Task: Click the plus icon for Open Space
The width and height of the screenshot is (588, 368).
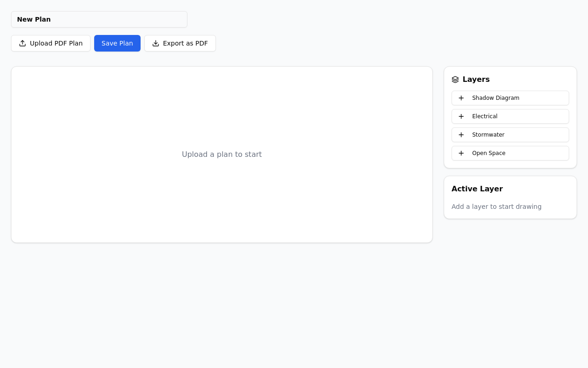Action: coord(461,153)
